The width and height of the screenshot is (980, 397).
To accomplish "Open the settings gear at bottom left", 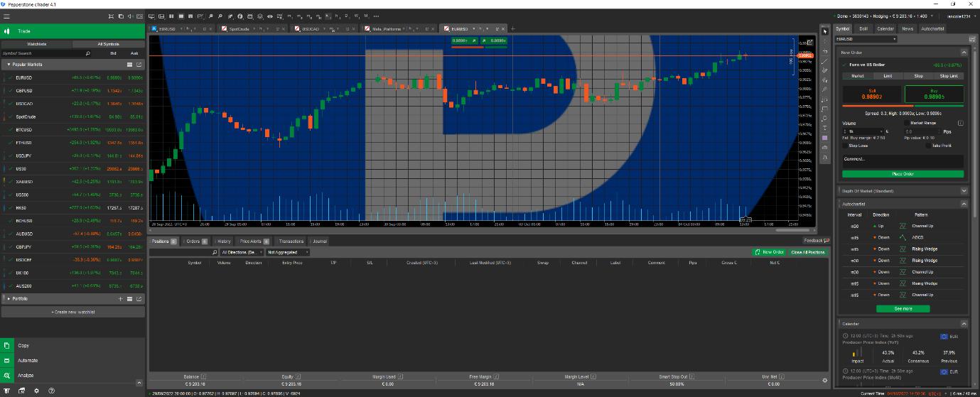I will point(36,391).
